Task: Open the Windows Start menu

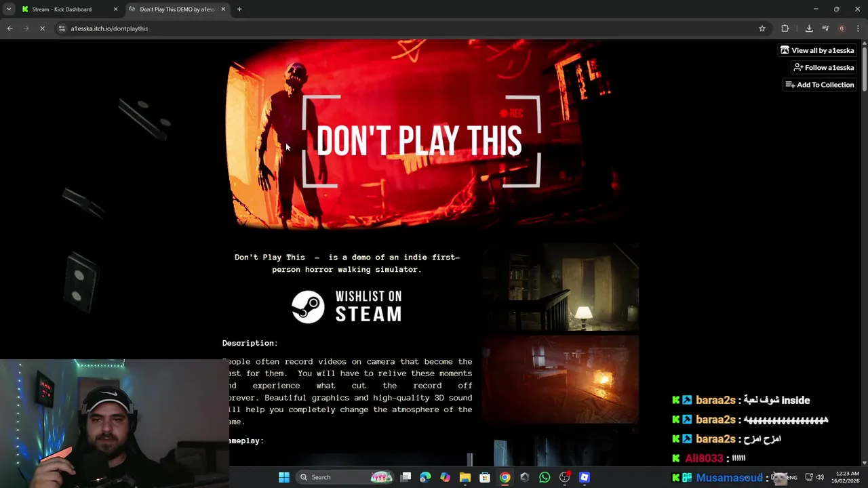Action: (x=284, y=477)
